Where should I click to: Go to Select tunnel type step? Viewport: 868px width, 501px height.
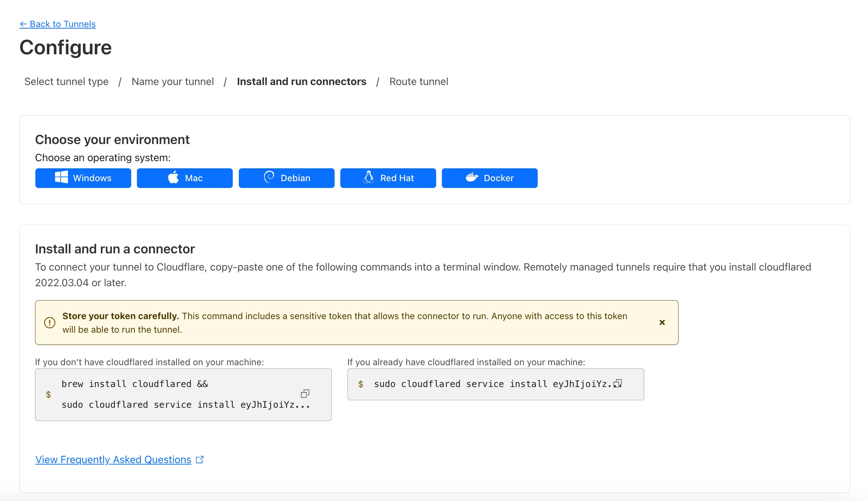pyautogui.click(x=66, y=81)
